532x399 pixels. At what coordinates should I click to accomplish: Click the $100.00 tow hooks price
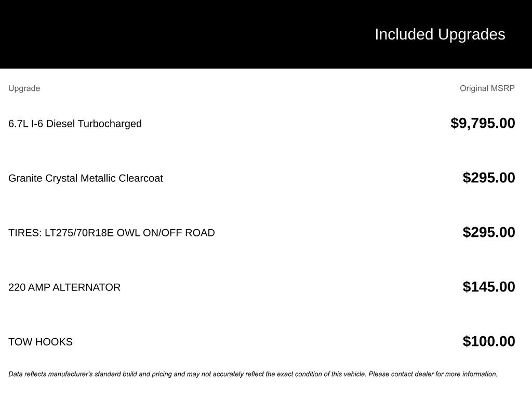[489, 341]
